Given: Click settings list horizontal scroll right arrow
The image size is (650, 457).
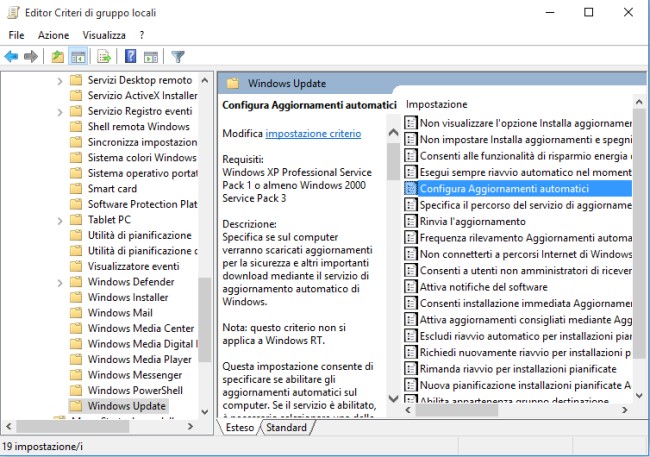Looking at the screenshot, I should coord(625,410).
